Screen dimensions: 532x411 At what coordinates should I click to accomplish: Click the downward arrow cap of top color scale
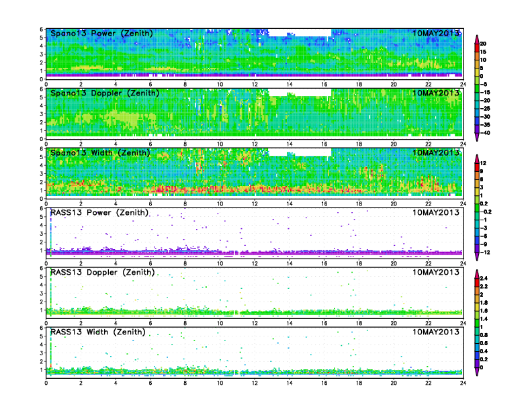tap(477, 137)
